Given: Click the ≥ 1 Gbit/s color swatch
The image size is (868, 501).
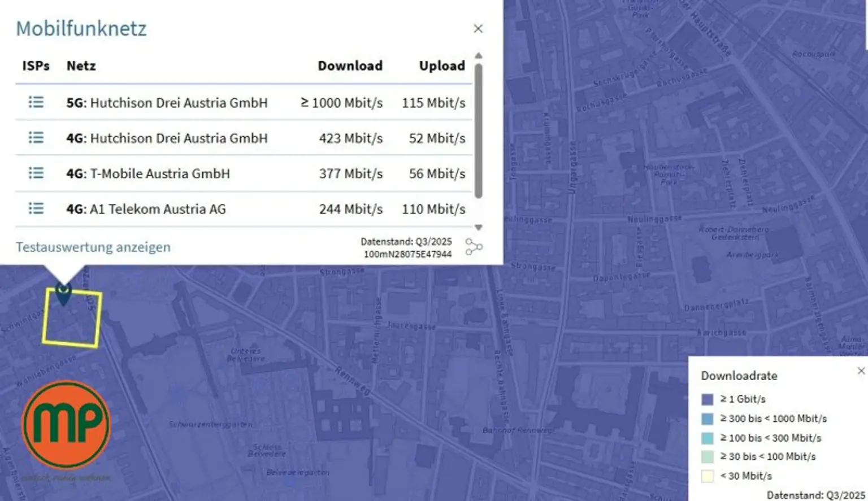Looking at the screenshot, I should pyautogui.click(x=708, y=399).
